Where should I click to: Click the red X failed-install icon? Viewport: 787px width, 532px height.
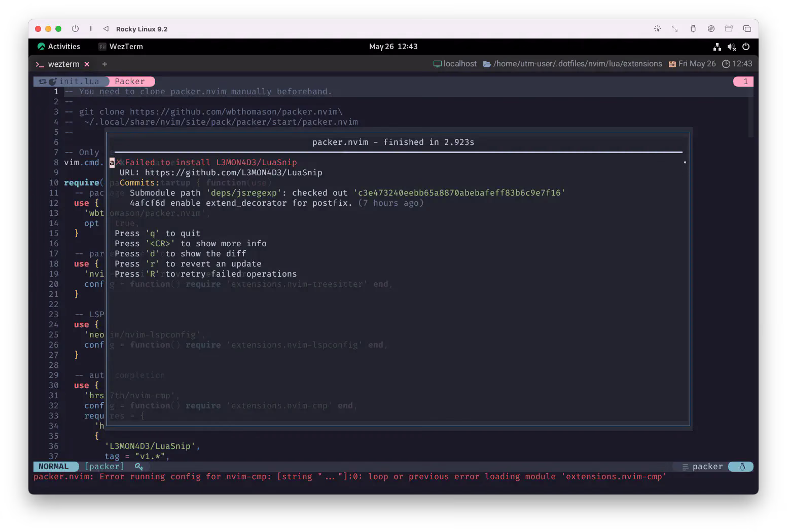[x=118, y=162]
